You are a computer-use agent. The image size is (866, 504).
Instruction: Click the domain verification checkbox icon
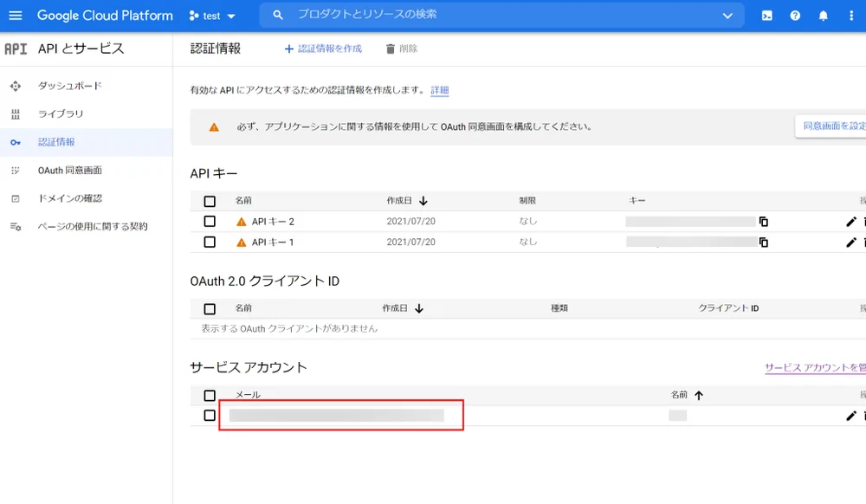16,198
